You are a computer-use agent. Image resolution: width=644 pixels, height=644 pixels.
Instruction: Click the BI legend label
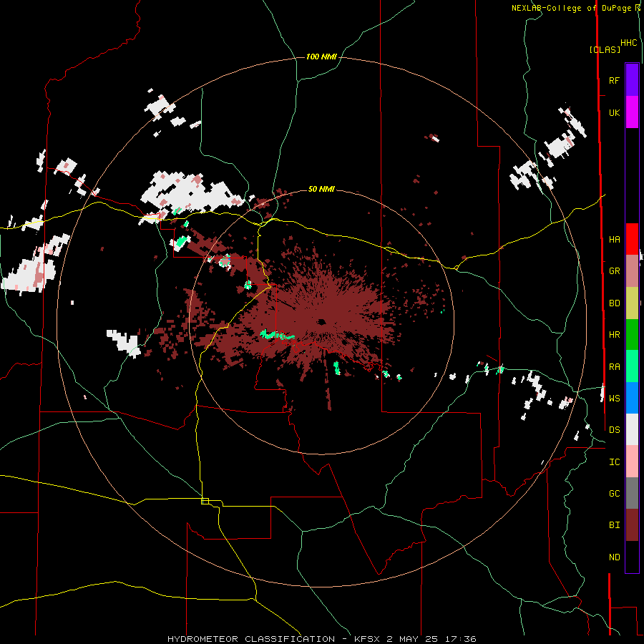(614, 525)
